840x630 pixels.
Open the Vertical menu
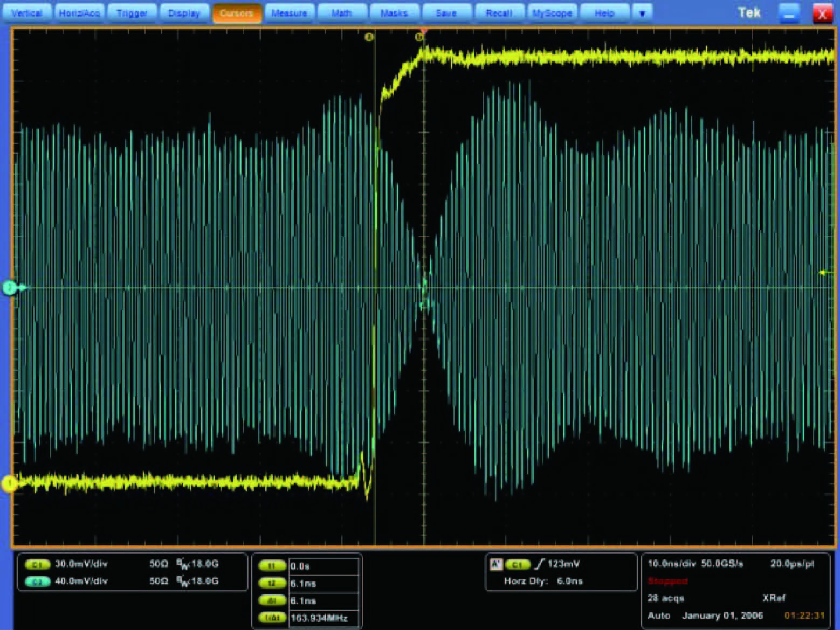point(26,13)
